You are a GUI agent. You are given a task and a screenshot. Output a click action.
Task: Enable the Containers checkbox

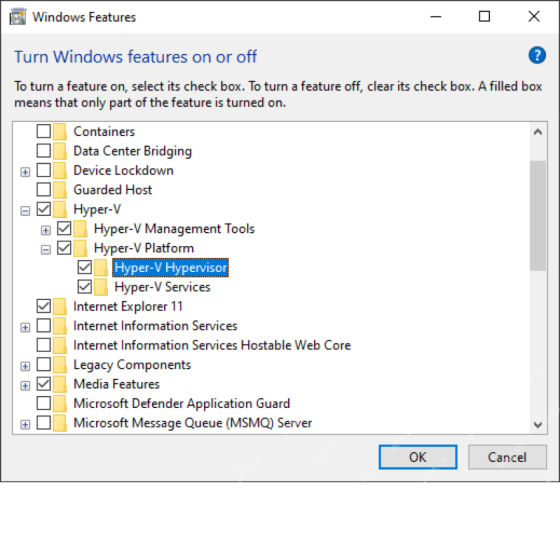click(44, 131)
